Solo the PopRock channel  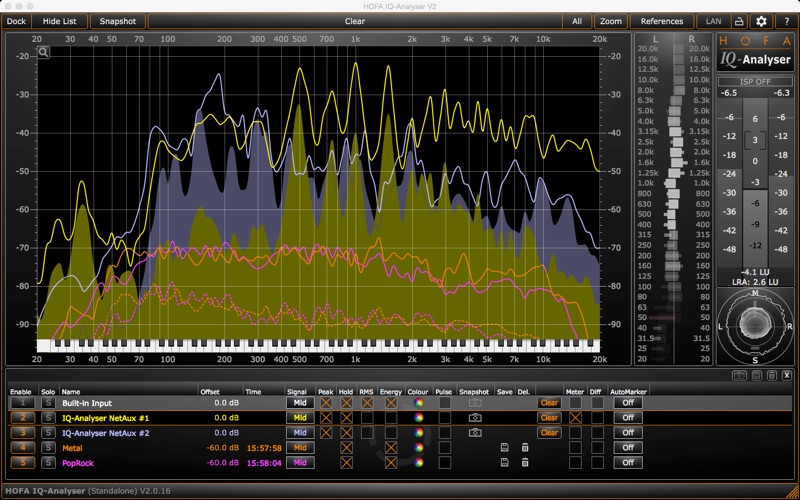coord(48,463)
